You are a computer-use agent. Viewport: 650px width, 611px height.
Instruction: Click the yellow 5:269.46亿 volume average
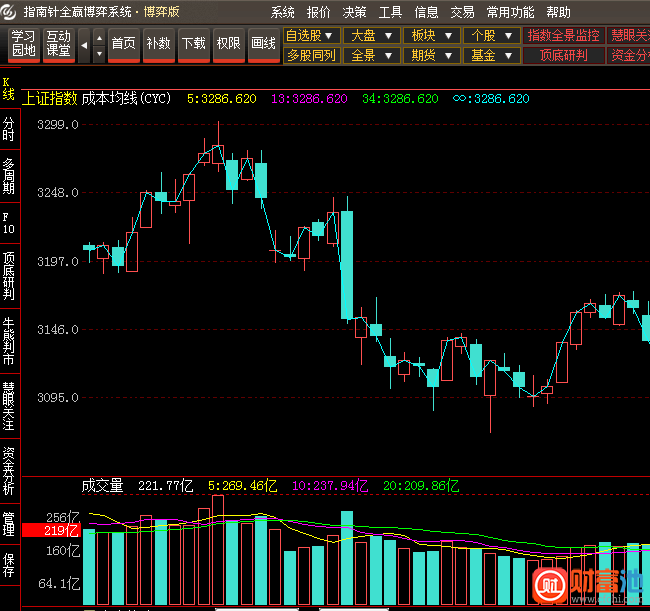tap(243, 485)
